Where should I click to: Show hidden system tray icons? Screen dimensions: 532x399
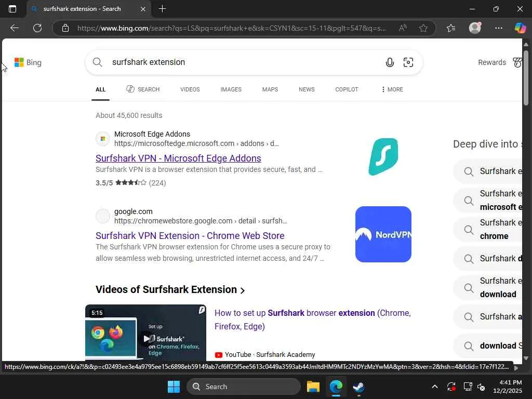pyautogui.click(x=435, y=387)
